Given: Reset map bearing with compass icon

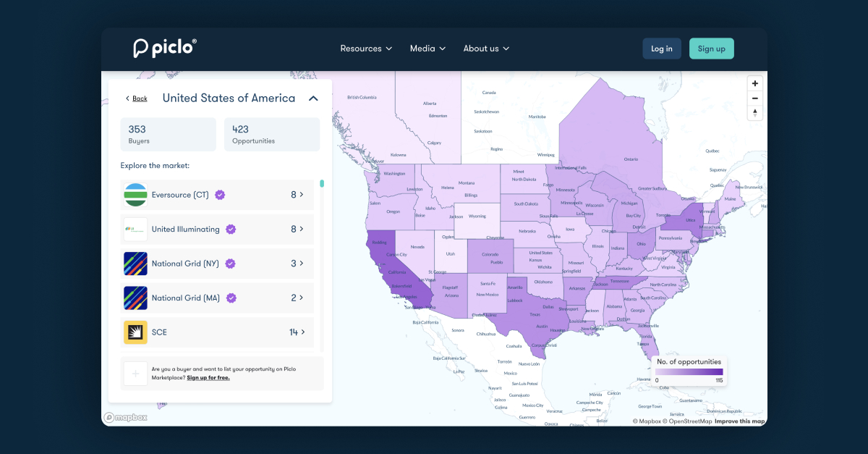Looking at the screenshot, I should pos(755,113).
